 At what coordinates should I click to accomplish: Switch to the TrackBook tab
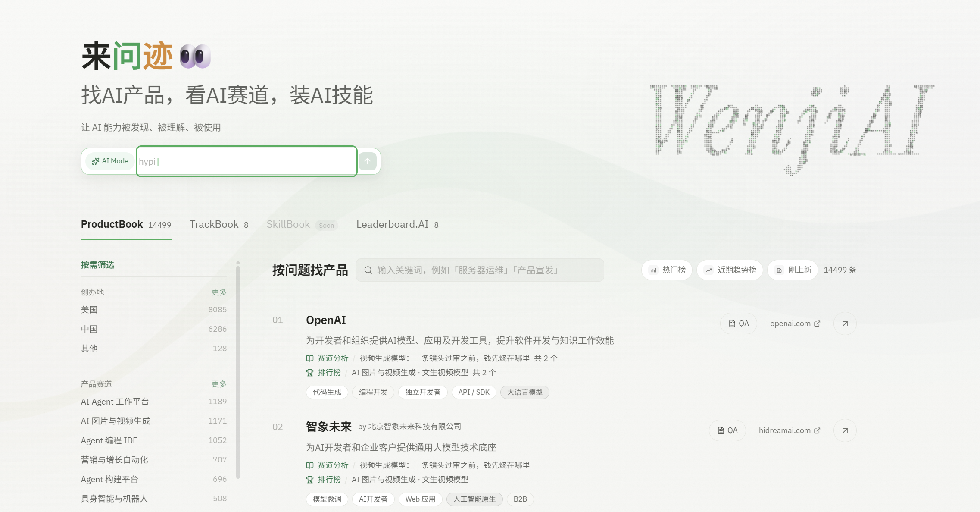(x=219, y=225)
